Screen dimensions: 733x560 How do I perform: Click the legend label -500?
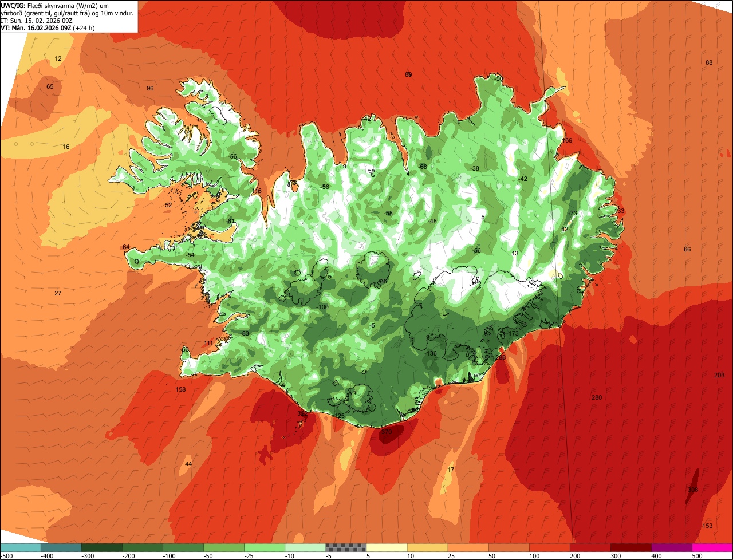[x=7, y=555]
